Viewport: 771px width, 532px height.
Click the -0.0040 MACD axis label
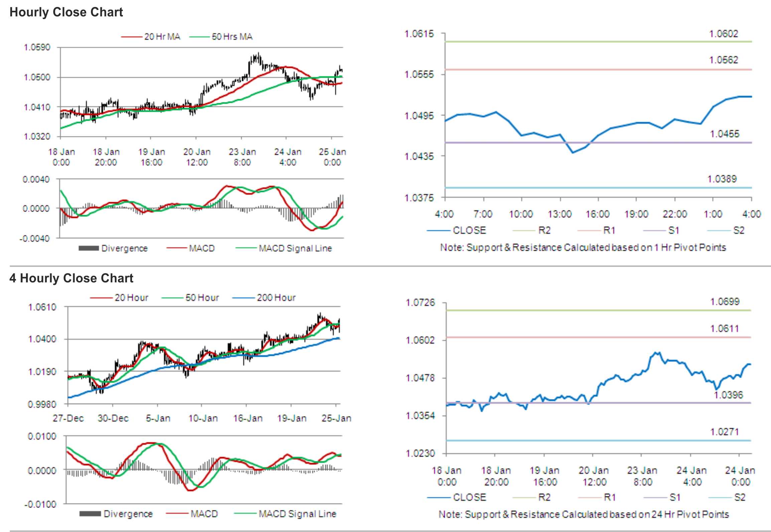34,239
